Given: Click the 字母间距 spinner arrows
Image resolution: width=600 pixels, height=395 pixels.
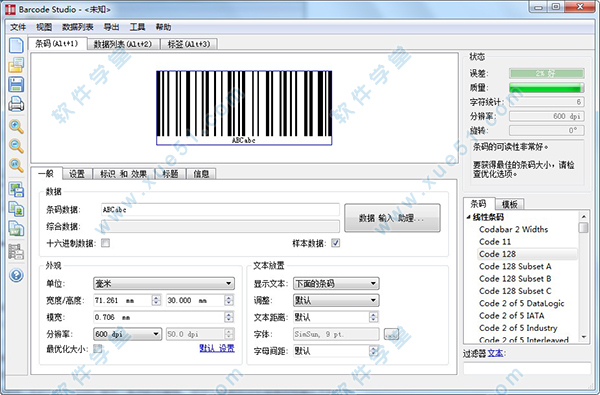Looking at the screenshot, I should (373, 351).
